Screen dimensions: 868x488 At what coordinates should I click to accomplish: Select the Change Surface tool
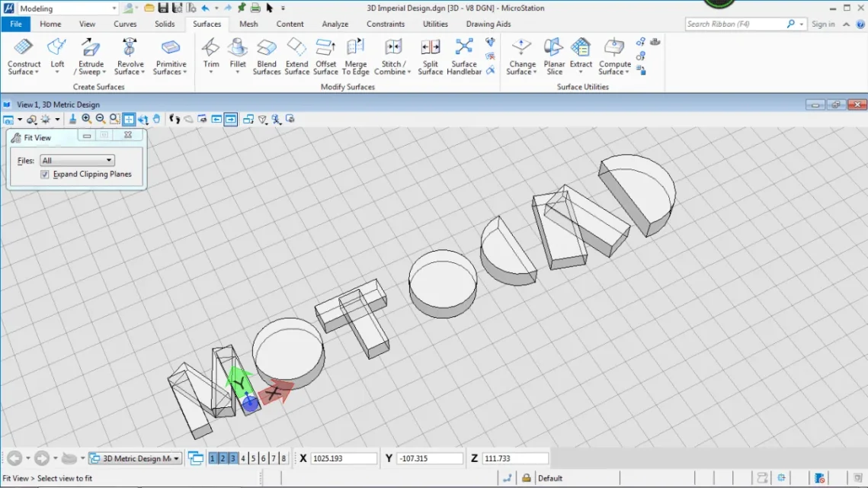pyautogui.click(x=521, y=56)
